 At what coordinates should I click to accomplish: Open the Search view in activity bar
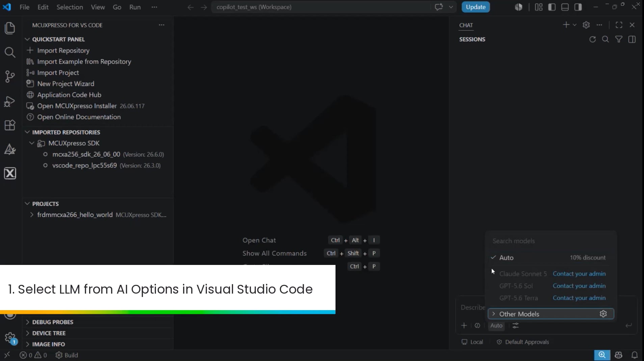click(x=10, y=52)
